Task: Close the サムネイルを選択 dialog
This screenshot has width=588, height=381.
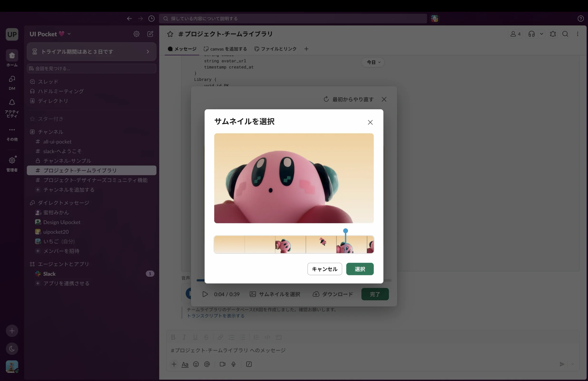Action: click(370, 122)
